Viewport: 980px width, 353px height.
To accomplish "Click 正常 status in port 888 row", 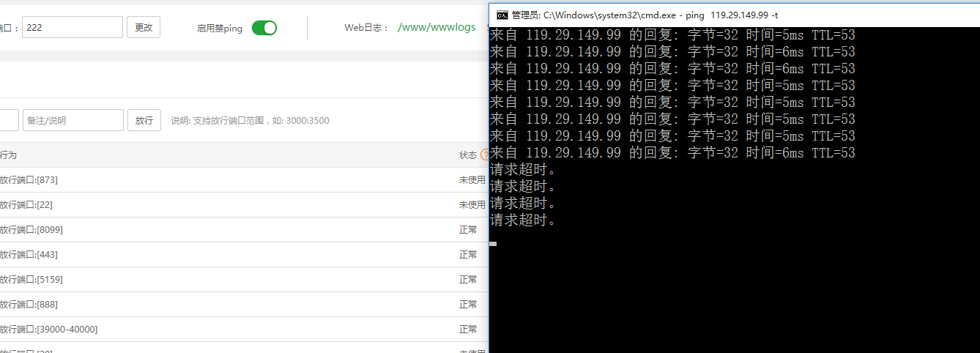I will click(x=468, y=305).
